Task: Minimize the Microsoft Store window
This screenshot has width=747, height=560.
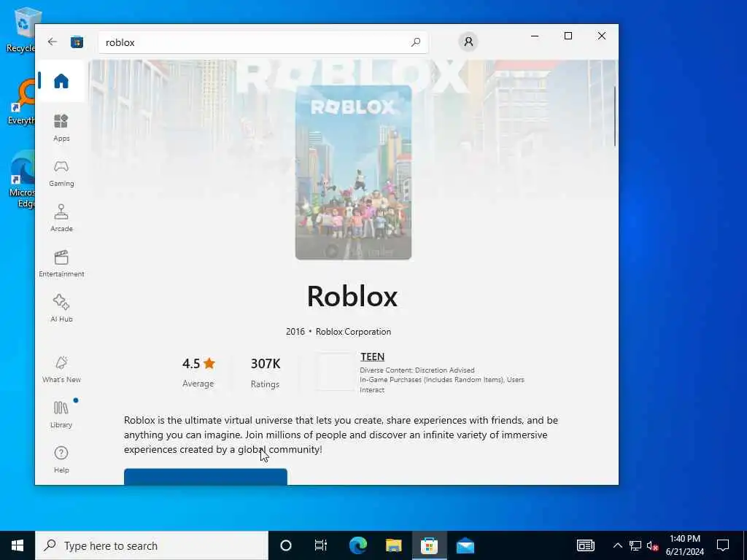Action: pyautogui.click(x=535, y=36)
